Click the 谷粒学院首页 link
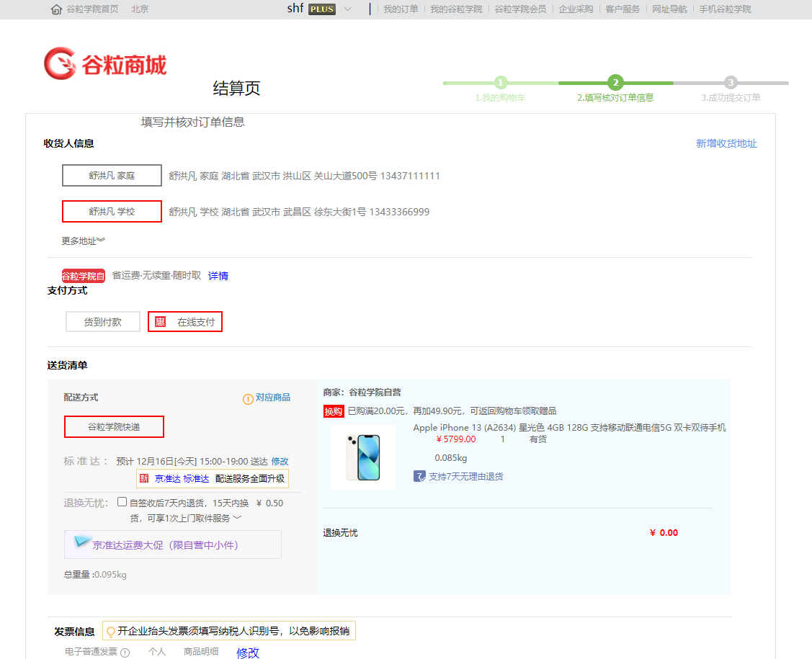The height and width of the screenshot is (659, 812). 92,9
